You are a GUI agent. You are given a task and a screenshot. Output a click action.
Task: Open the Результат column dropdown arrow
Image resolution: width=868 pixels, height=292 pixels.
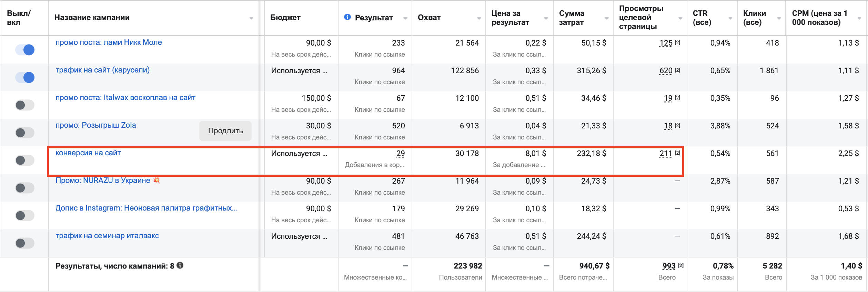pos(405,18)
